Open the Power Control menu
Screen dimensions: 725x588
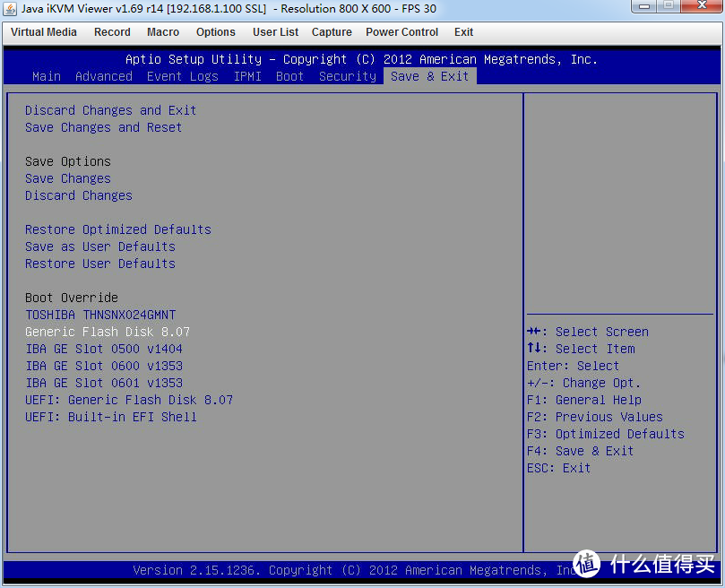click(401, 32)
